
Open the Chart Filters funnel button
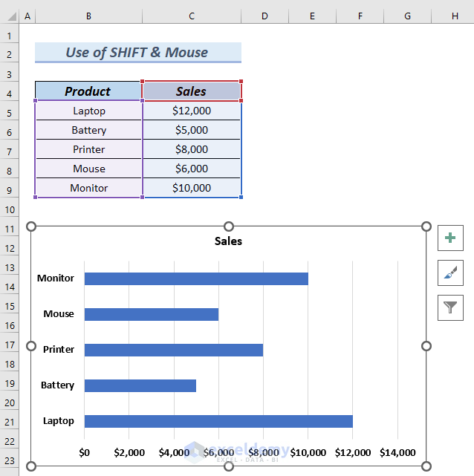[450, 307]
